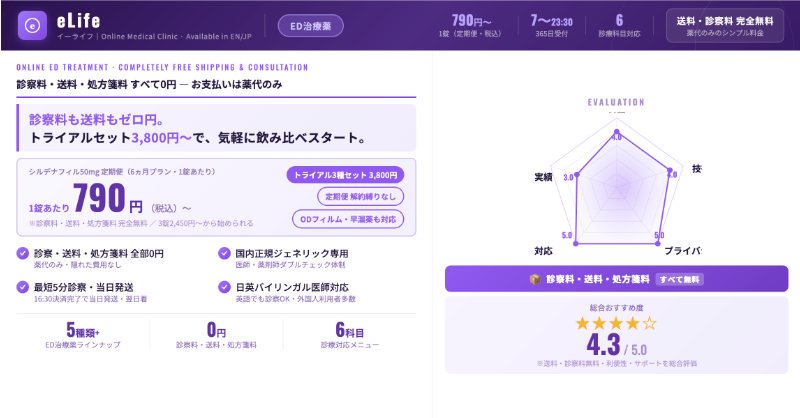Viewport: 800px width, 418px height.
Task: Click the checkmark icon beside 最短5分診察・当日発送
Action: click(23, 286)
